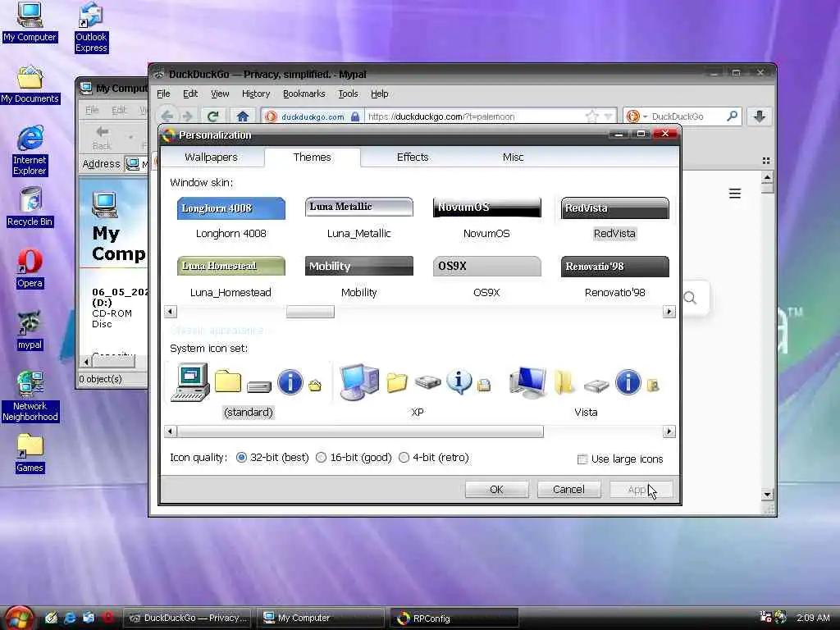Screen dimensions: 840x630
Task: Switch to RPConfig taskbar button
Action: coord(454,619)
